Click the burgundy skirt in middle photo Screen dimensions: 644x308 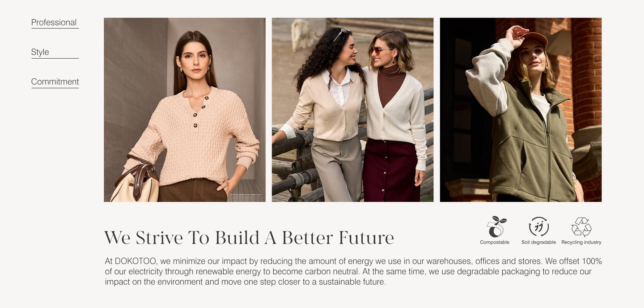(x=390, y=170)
